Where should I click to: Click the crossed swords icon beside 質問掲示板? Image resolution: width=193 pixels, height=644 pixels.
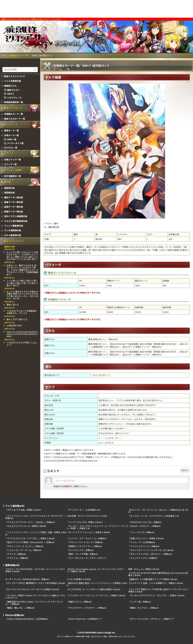(2, 193)
